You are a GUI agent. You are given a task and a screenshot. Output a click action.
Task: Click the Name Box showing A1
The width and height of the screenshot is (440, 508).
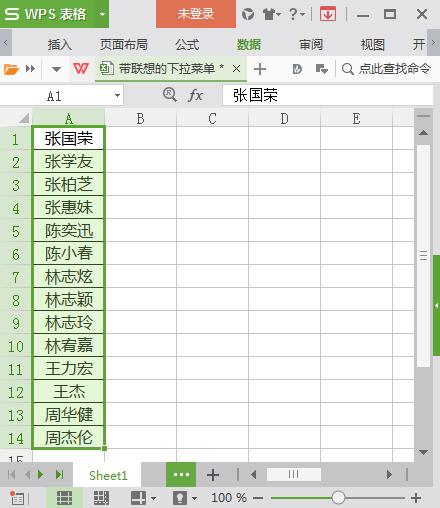pyautogui.click(x=55, y=96)
